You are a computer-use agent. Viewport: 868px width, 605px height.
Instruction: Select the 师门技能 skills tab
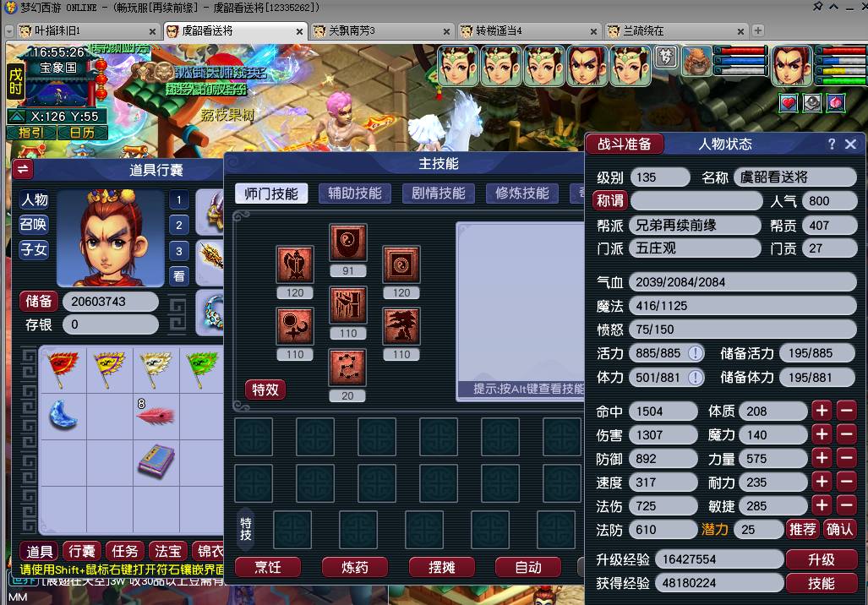coord(271,193)
